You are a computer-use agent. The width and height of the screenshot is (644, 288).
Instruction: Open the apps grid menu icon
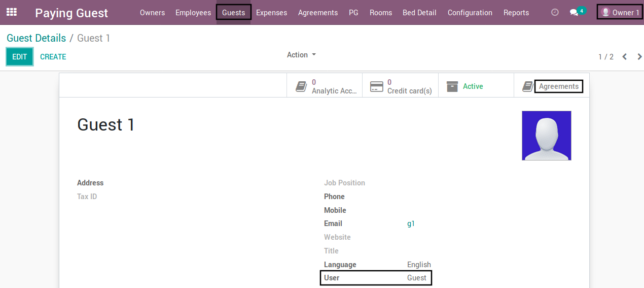(x=11, y=12)
